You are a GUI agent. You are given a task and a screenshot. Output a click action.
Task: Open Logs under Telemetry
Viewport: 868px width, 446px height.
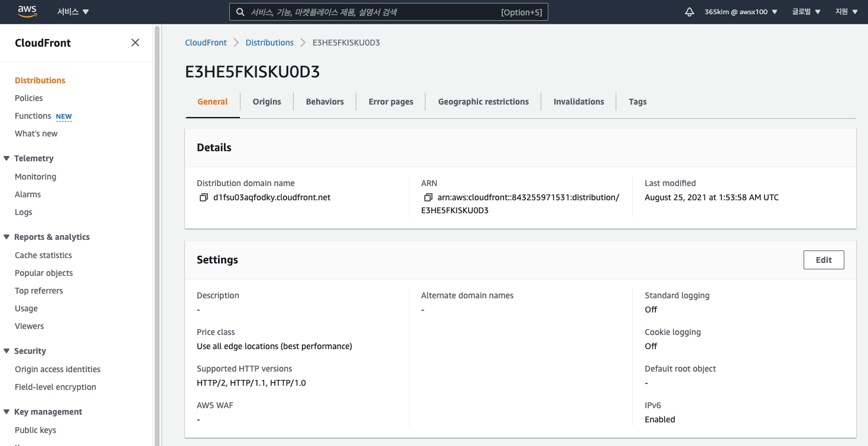[x=24, y=212]
